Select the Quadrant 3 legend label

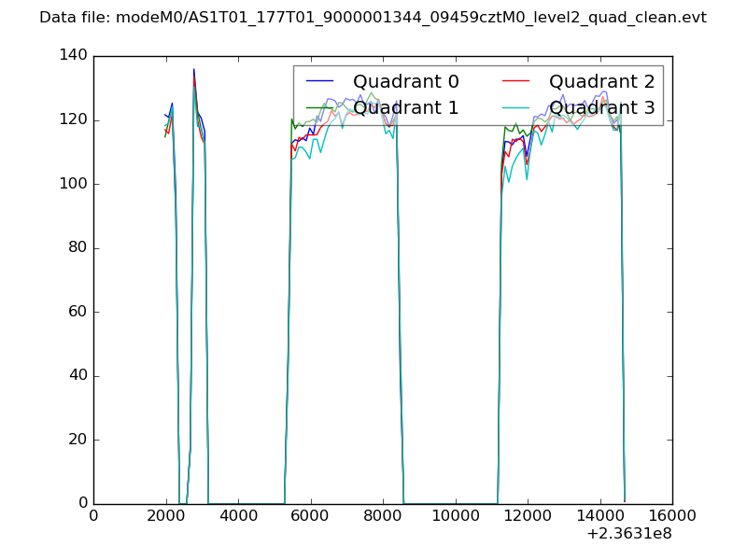tap(601, 107)
